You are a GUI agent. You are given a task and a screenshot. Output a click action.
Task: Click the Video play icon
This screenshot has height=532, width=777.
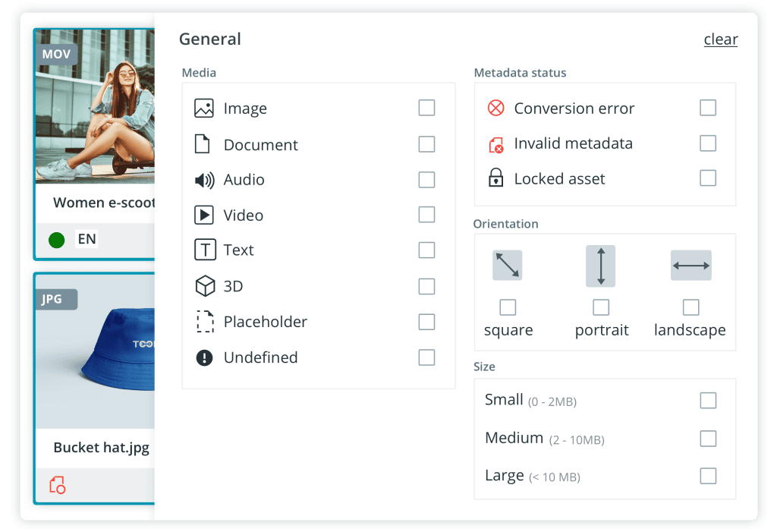coord(203,216)
